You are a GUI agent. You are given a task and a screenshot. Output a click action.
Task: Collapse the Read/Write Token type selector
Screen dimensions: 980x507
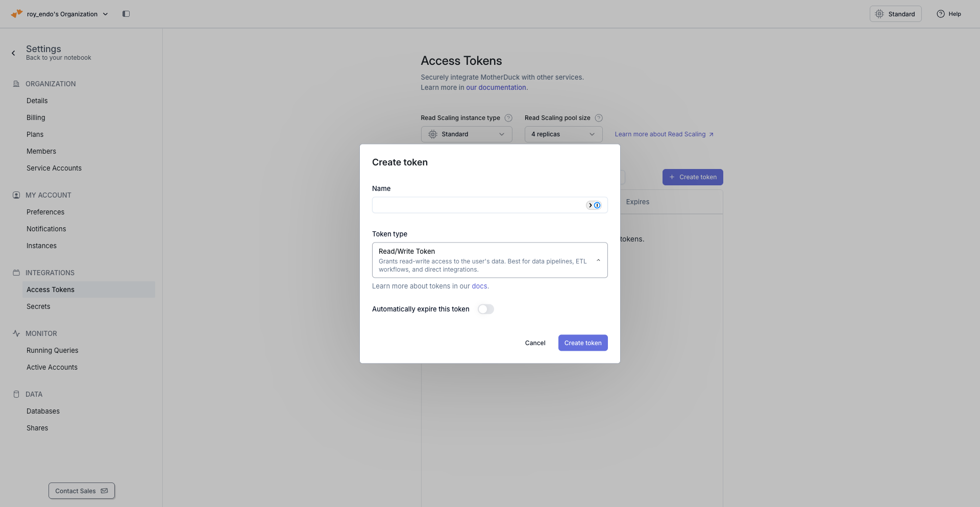(598, 260)
